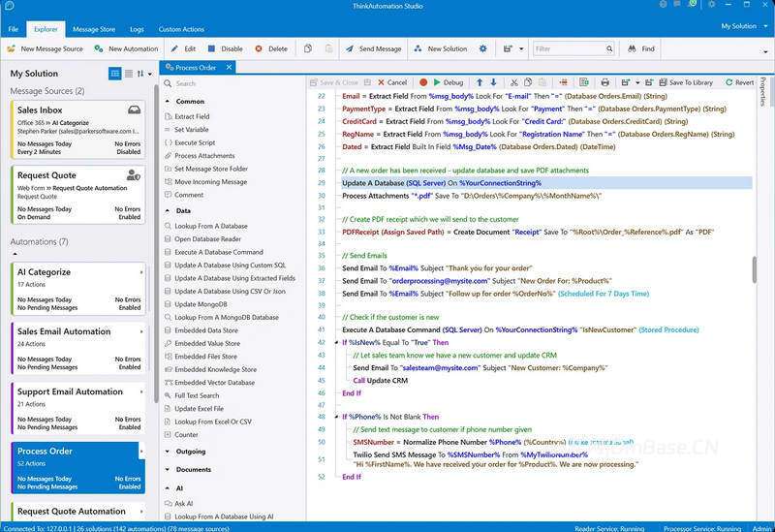Screen dimensions: 775x532
Task: Click the Send Message paper plane icon
Action: point(350,48)
